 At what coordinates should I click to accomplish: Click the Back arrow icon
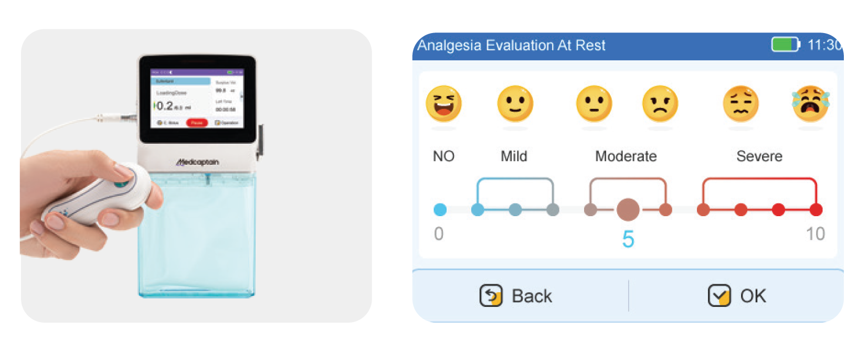point(491,295)
